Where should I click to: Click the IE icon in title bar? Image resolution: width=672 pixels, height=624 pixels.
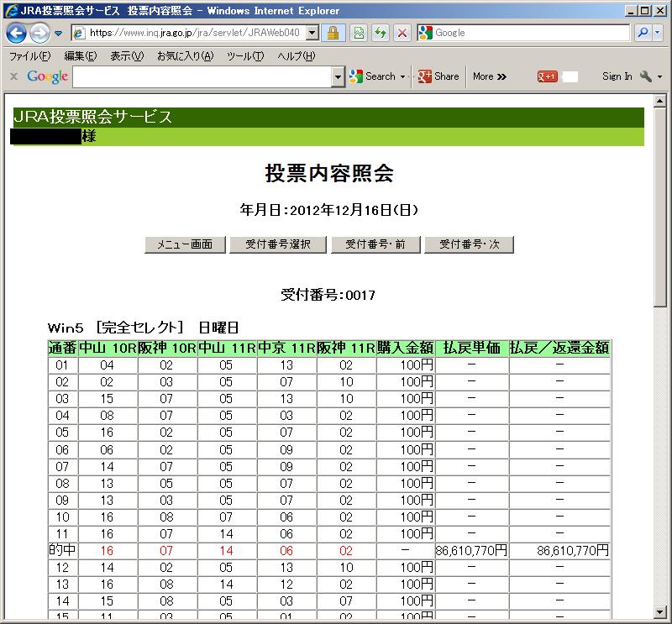pos(11,11)
